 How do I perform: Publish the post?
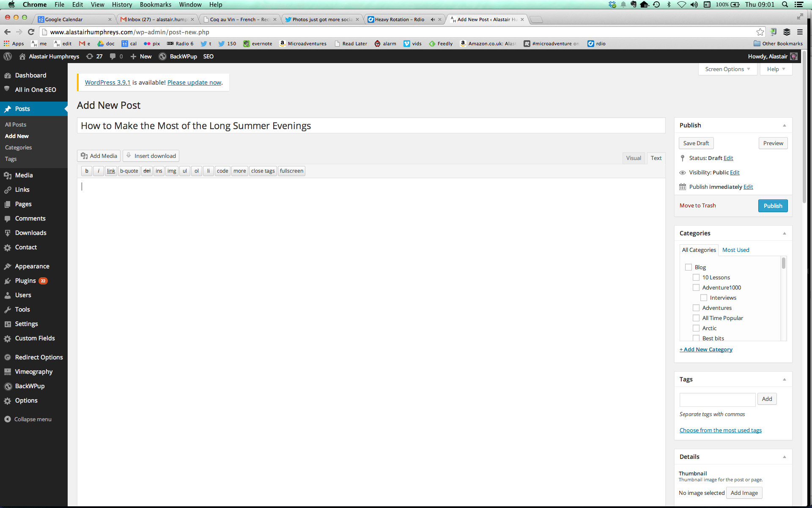(772, 206)
